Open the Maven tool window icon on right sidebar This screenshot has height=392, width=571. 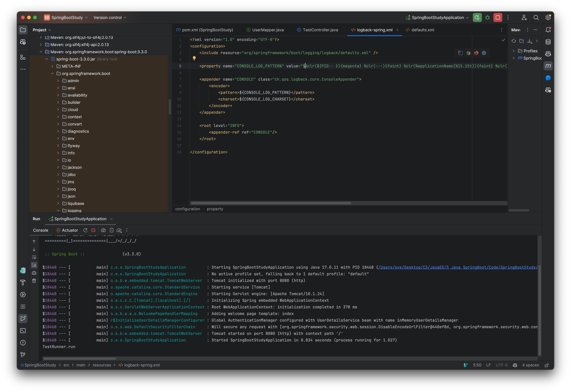(x=548, y=66)
